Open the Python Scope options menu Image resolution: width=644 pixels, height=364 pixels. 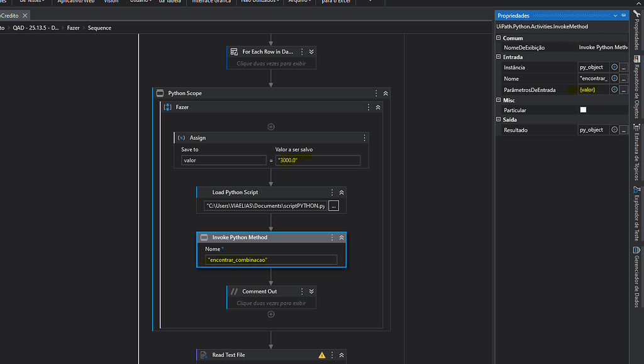(376, 93)
